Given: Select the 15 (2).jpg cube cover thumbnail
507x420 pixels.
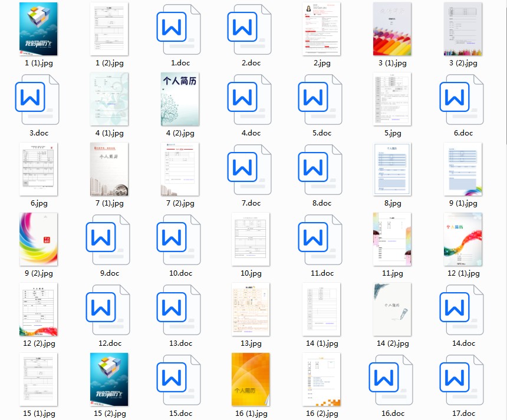Looking at the screenshot, I should (x=109, y=379).
